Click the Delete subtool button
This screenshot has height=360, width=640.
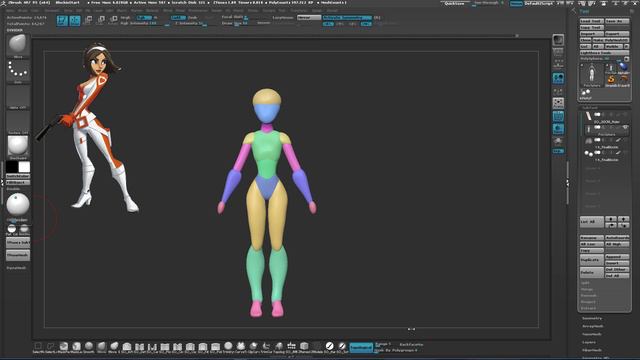tap(591, 272)
